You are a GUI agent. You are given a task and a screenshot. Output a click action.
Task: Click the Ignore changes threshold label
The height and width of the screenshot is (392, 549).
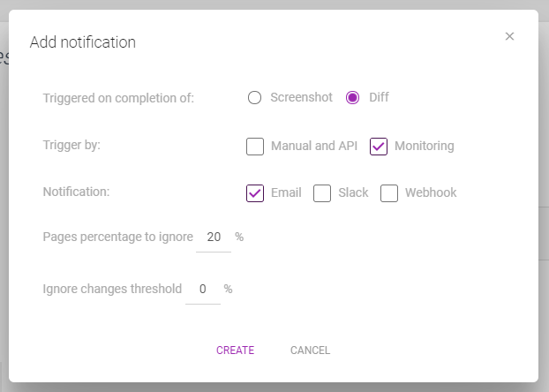pos(112,289)
